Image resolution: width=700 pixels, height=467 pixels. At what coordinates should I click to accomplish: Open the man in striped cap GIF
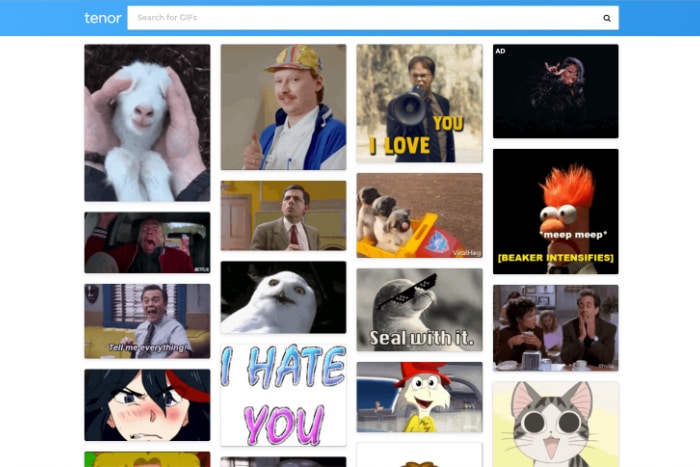pyautogui.click(x=283, y=107)
